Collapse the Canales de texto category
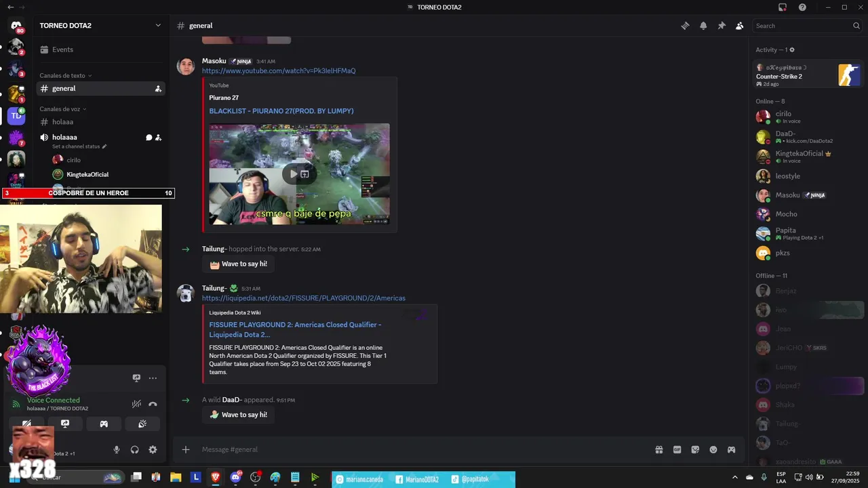The image size is (868, 488). [x=65, y=75]
